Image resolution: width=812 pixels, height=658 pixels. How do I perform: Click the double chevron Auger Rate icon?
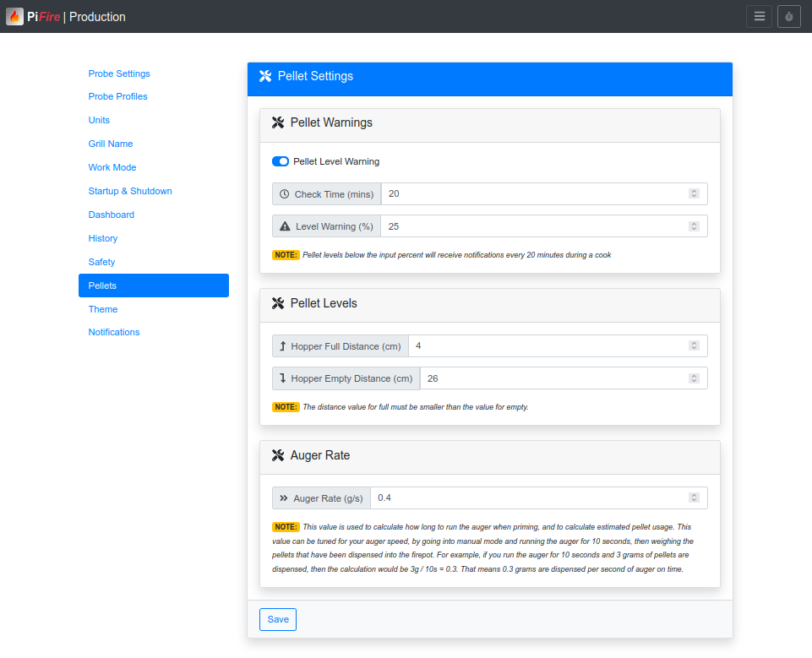(284, 498)
